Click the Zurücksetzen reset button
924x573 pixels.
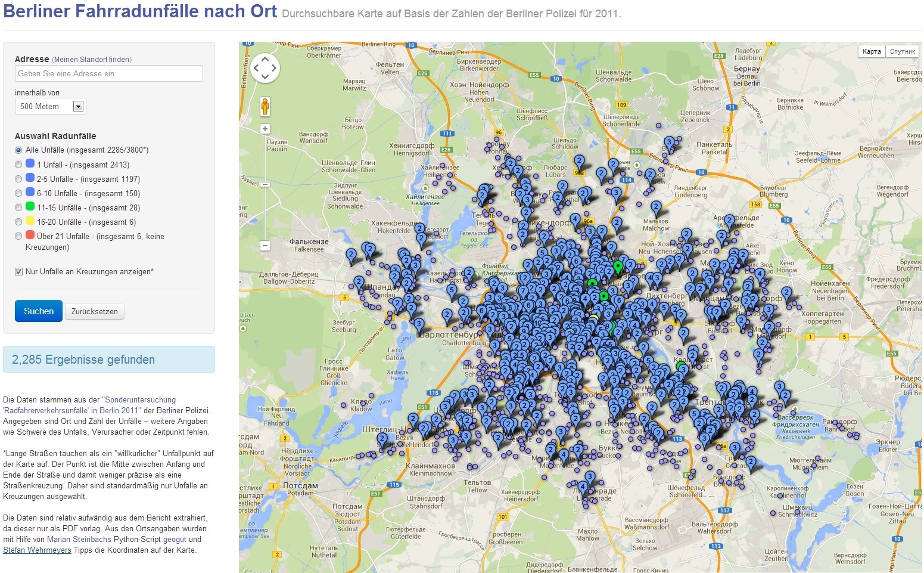click(x=94, y=311)
